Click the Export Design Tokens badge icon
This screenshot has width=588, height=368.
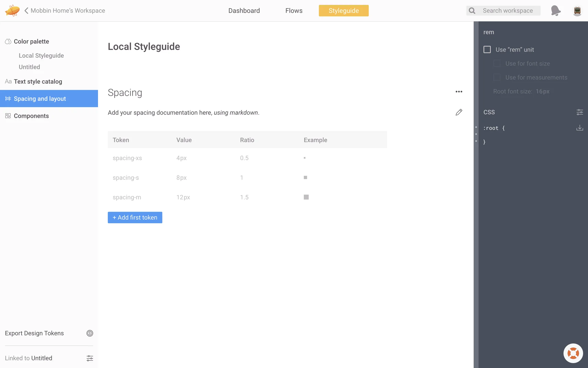pos(90,333)
